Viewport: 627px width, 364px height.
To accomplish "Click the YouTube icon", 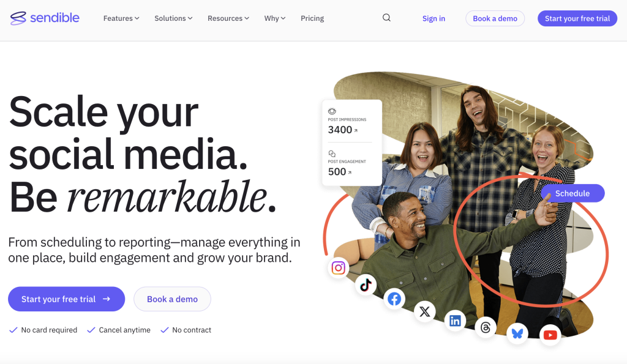I will [550, 335].
